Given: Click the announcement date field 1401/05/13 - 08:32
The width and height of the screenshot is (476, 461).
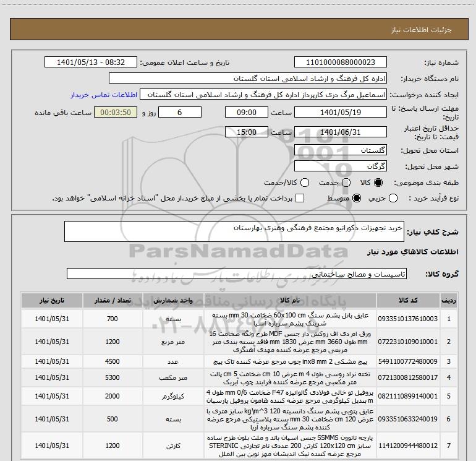Looking at the screenshot, I should [x=91, y=62].
